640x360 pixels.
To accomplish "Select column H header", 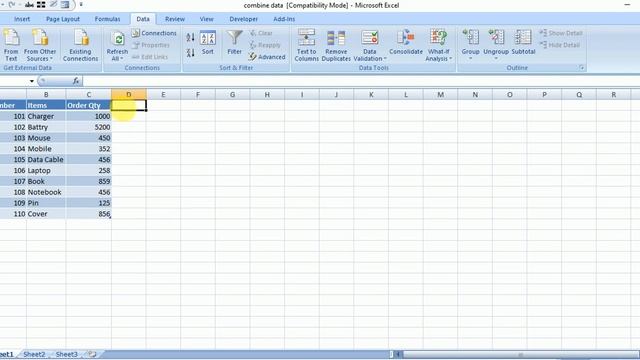I will coord(267,95).
